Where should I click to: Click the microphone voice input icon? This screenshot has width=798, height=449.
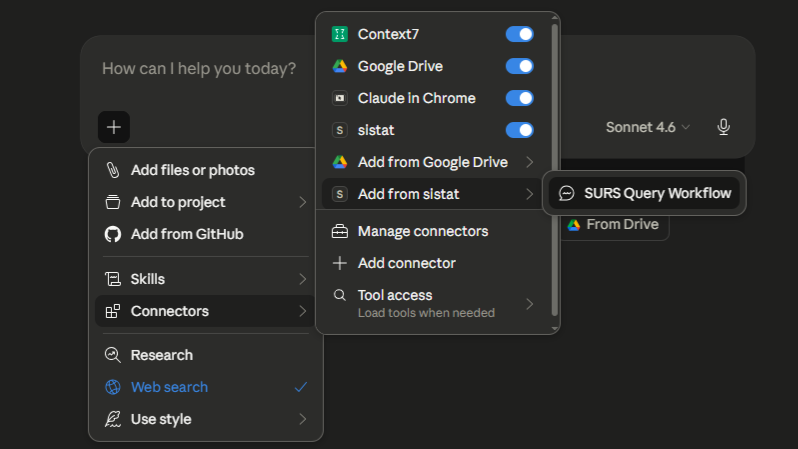click(x=723, y=127)
